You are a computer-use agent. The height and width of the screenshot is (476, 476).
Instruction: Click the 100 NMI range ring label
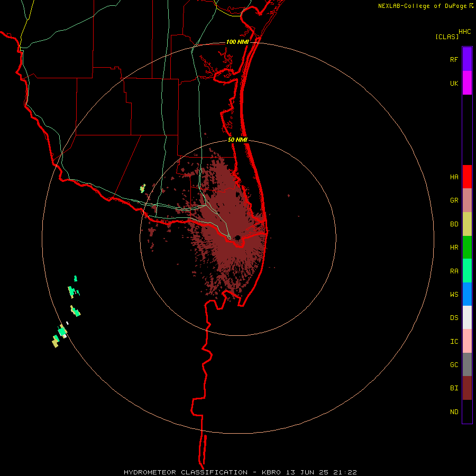237,42
